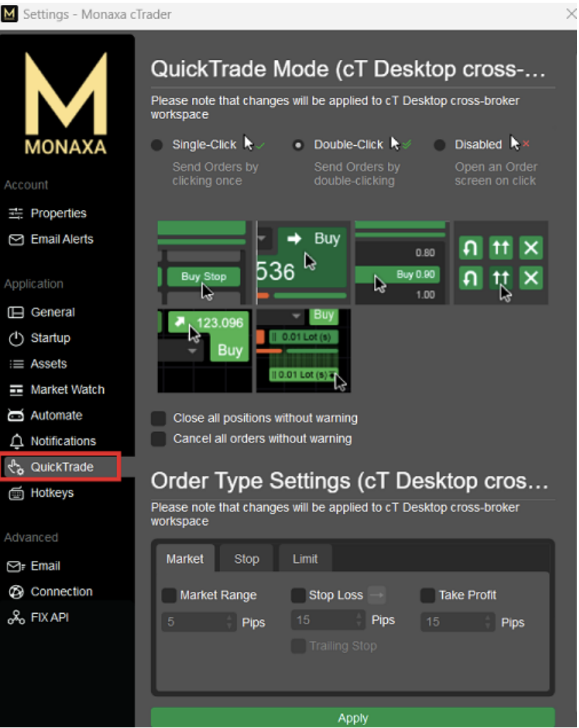Open Market Watch settings
The height and width of the screenshot is (728, 579).
67,389
